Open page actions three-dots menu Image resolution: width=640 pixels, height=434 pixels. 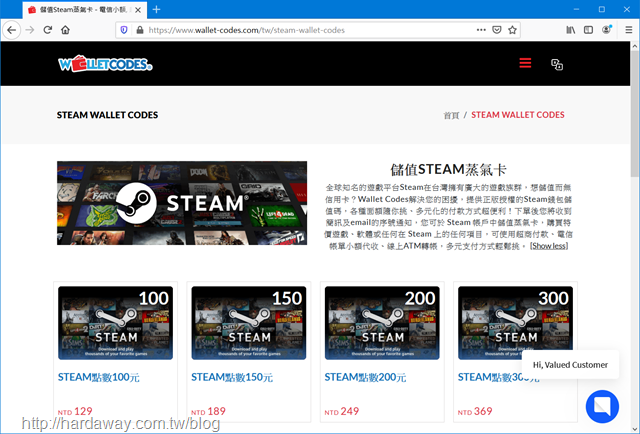481,30
